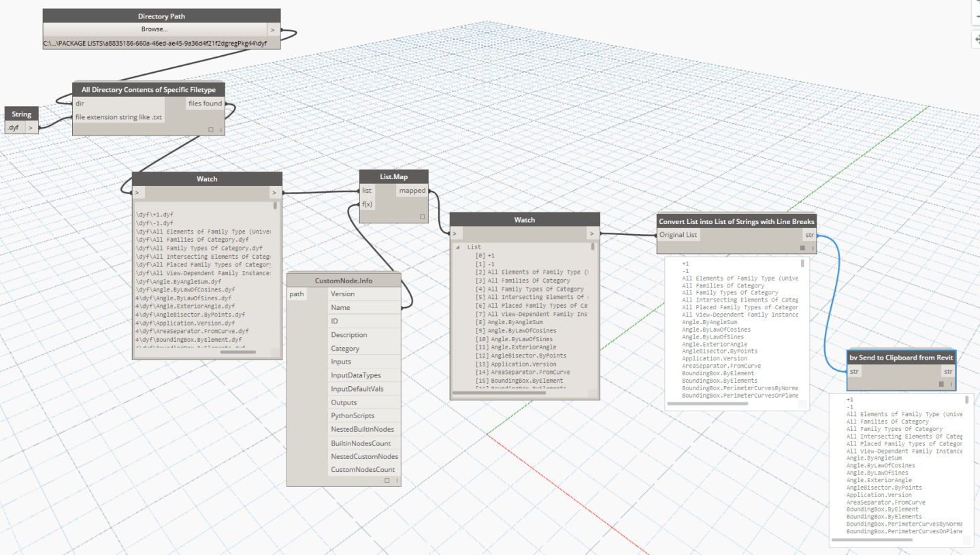The image size is (980, 555).
Task: Click 'str' input of bv Send to Clipboard
Action: 855,371
